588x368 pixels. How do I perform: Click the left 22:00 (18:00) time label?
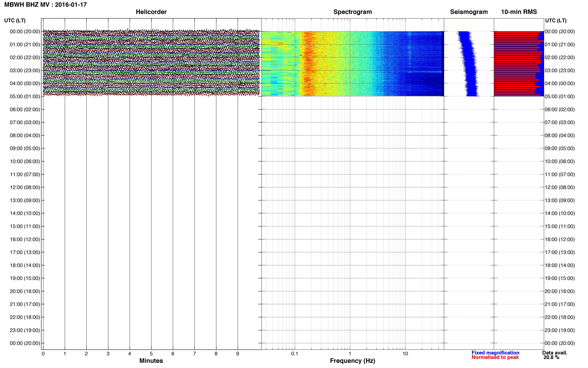[x=25, y=317]
